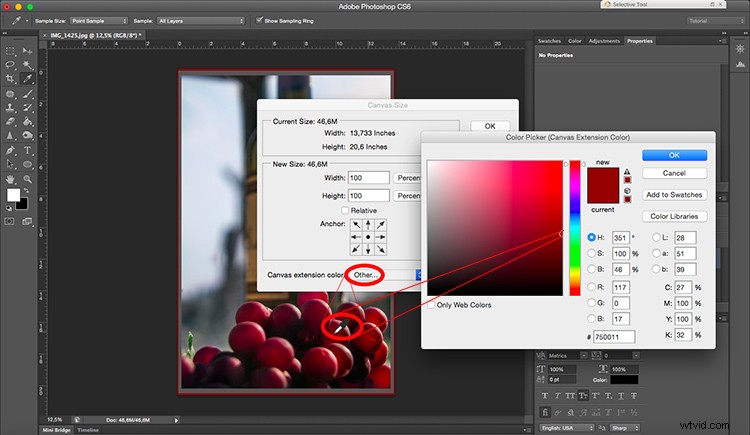Toggle Small Caps in Character panel

(x=583, y=396)
